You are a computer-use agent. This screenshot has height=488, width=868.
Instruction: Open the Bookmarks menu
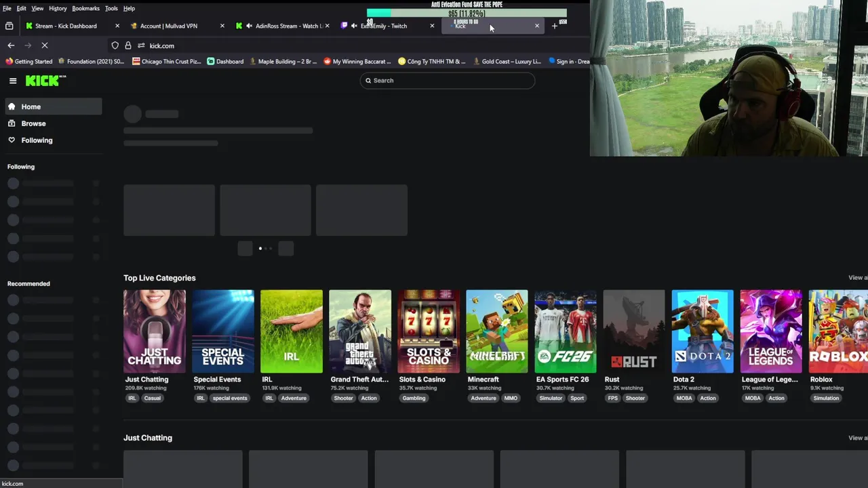85,8
